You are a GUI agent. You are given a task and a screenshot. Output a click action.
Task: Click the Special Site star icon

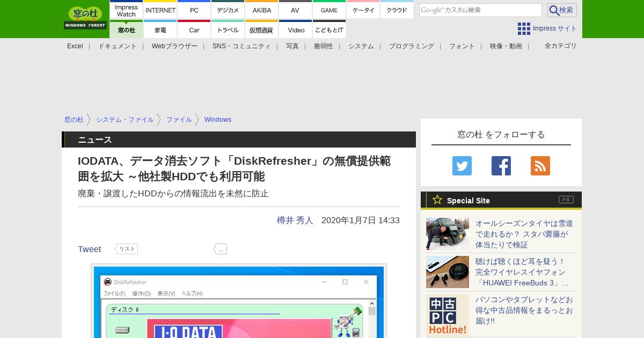pyautogui.click(x=437, y=200)
